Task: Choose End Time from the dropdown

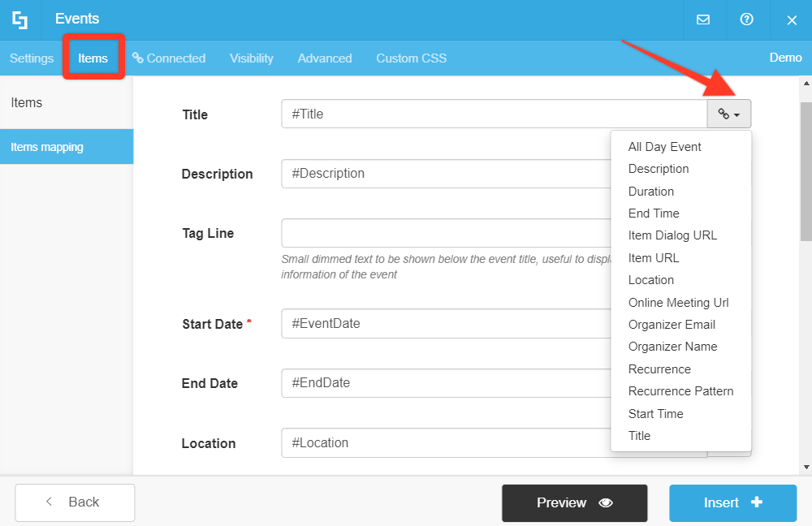Action: pyautogui.click(x=654, y=213)
